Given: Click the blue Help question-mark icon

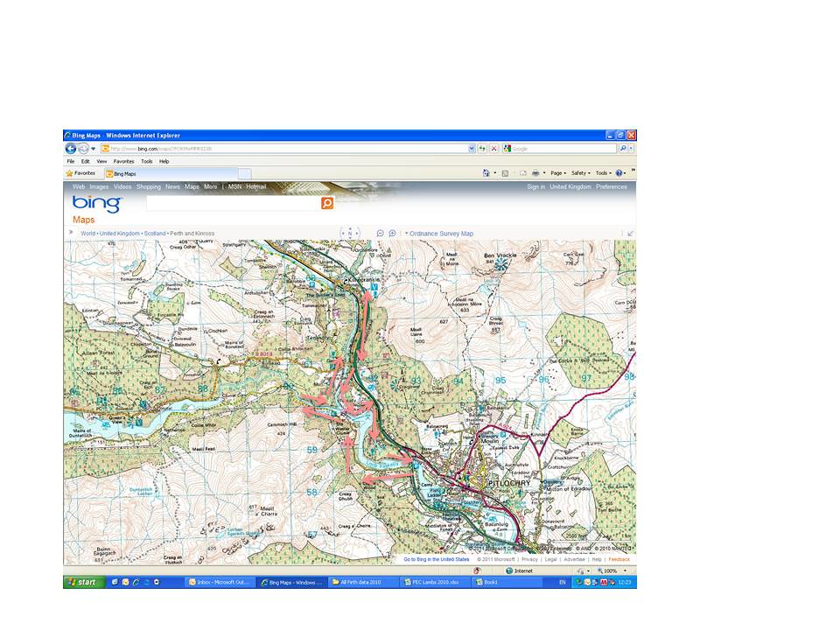Looking at the screenshot, I should (x=619, y=173).
